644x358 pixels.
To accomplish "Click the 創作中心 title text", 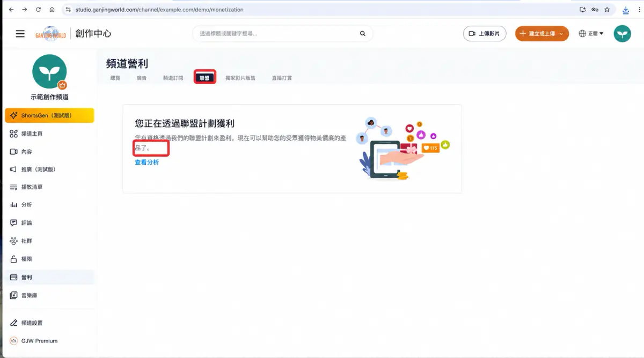I will point(93,33).
